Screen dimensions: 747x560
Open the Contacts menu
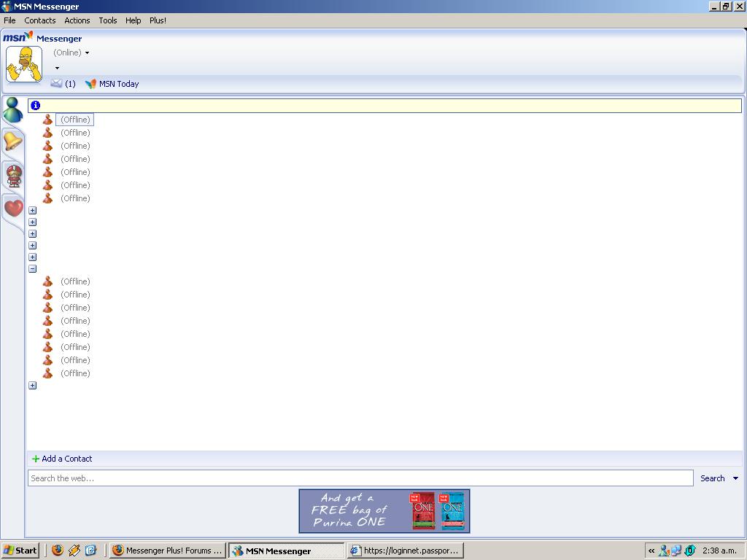coord(40,20)
